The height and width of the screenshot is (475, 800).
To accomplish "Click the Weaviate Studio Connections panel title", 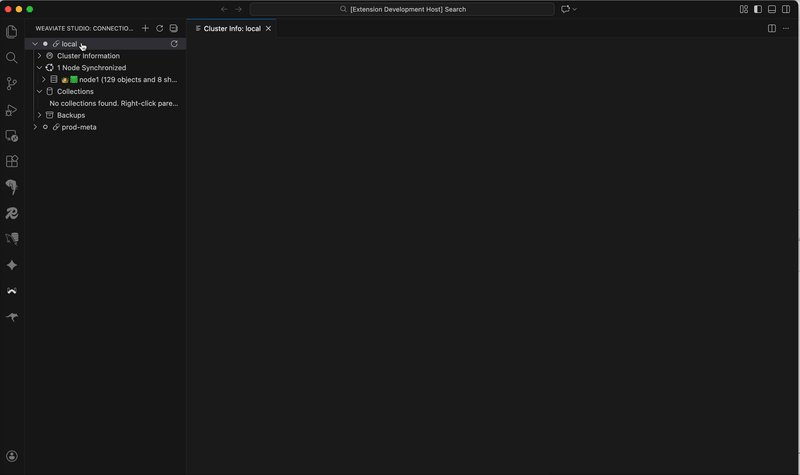I will click(84, 29).
